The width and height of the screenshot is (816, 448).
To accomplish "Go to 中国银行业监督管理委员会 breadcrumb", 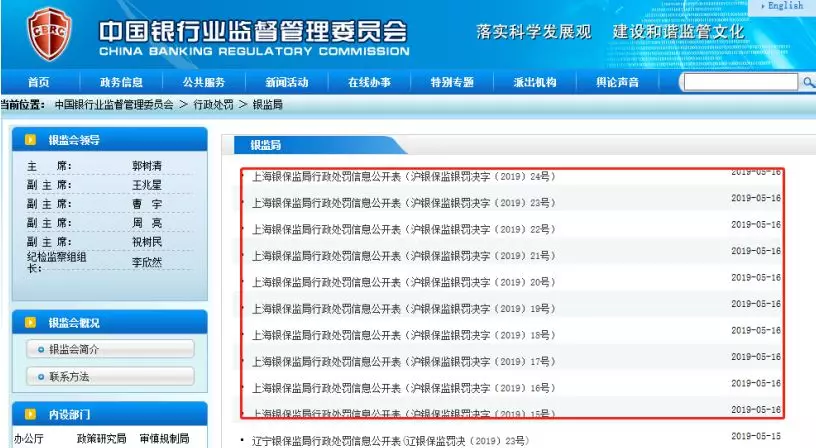I will point(114,105).
